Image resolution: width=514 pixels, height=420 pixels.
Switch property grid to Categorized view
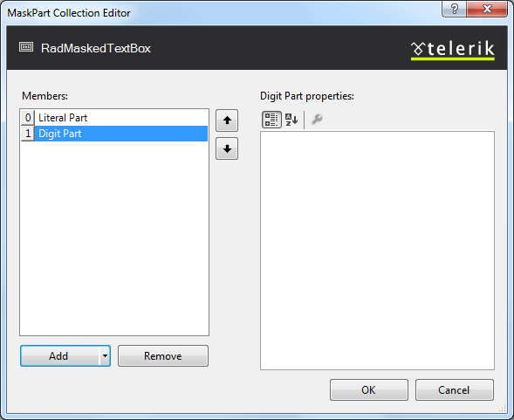pos(271,120)
